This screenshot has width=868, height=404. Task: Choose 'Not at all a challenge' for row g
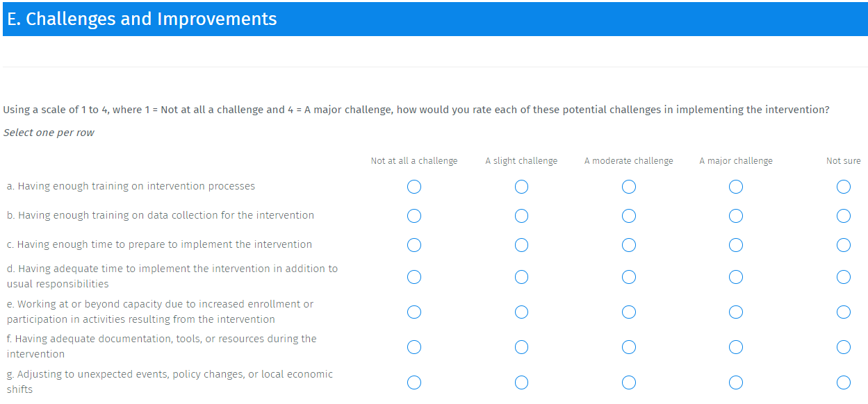tap(414, 382)
